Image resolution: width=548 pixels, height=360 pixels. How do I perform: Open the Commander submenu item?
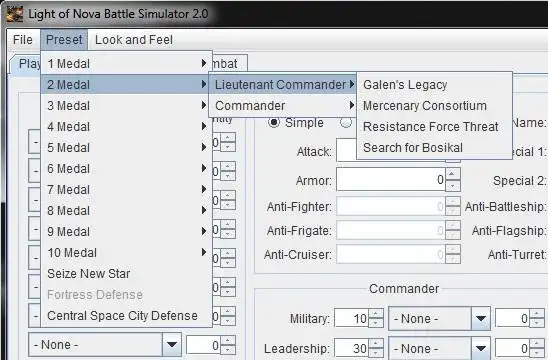tap(282, 106)
